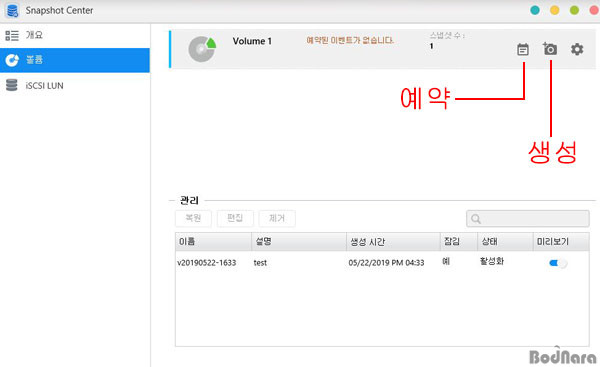The height and width of the screenshot is (367, 600).
Task: Click the 잠김 column header
Action: [459, 241]
